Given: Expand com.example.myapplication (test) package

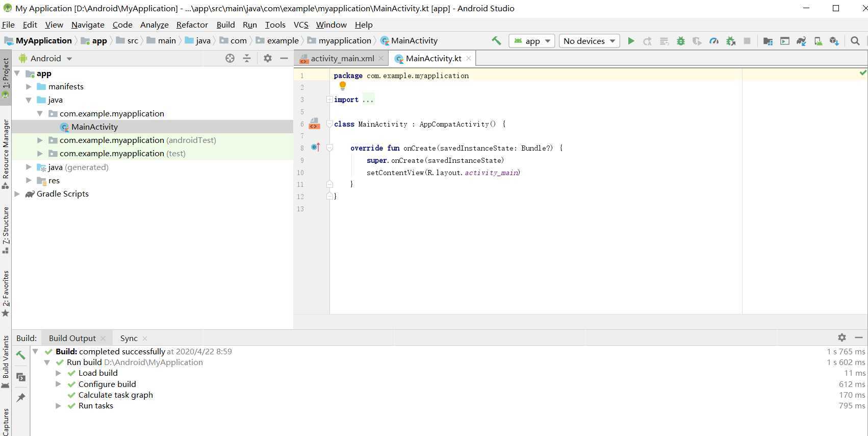Looking at the screenshot, I should pos(40,153).
